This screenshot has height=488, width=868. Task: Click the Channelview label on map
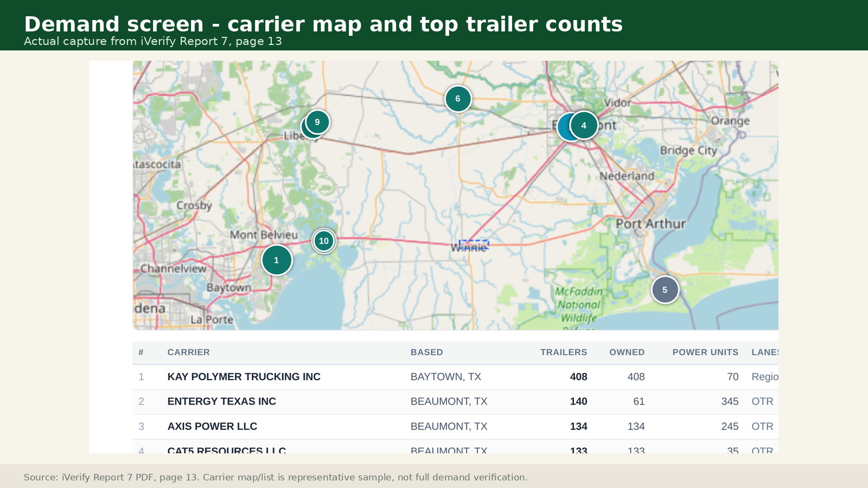pos(174,268)
